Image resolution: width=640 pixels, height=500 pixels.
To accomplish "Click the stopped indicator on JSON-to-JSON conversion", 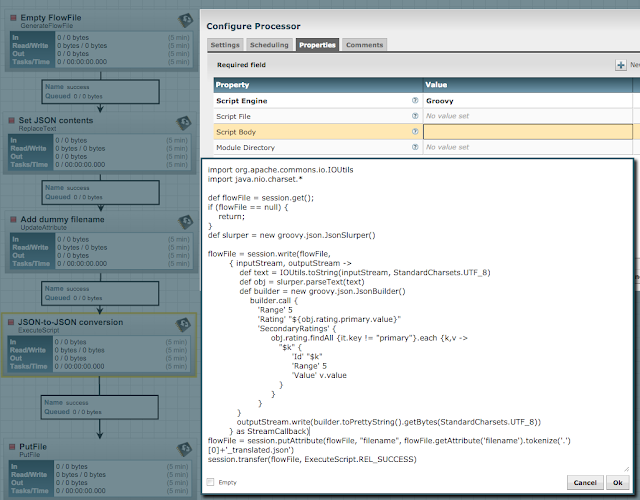I will tap(11, 322).
